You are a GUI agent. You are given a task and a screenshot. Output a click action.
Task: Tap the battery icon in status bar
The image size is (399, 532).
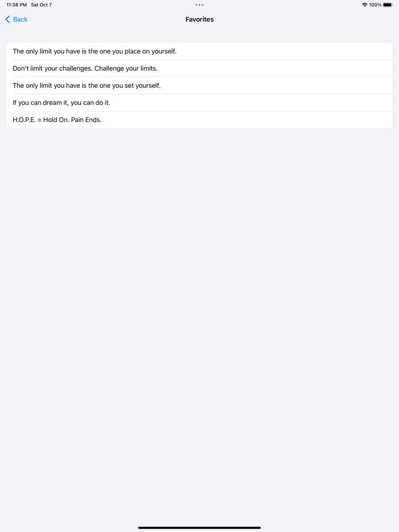tap(388, 5)
